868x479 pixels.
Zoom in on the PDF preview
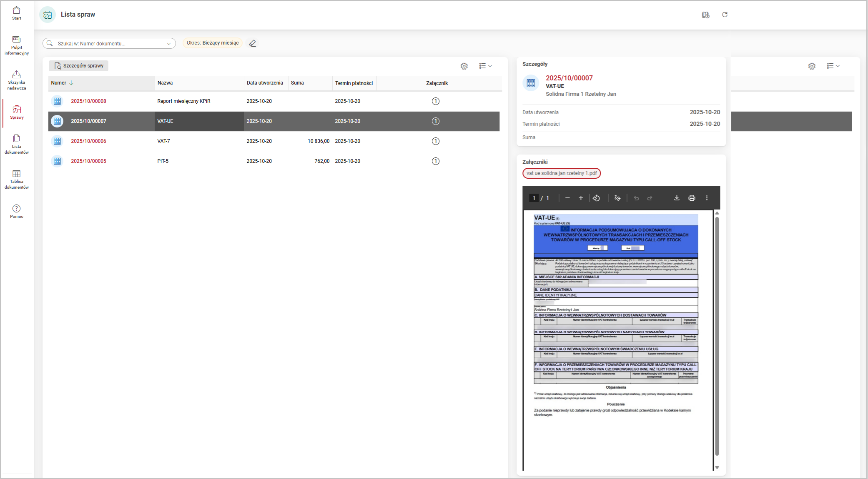point(581,198)
